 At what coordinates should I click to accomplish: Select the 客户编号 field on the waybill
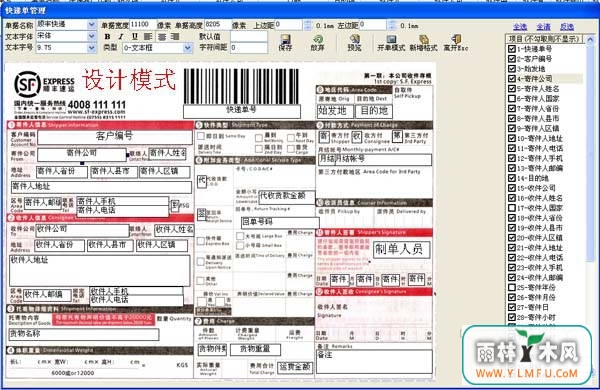point(115,137)
